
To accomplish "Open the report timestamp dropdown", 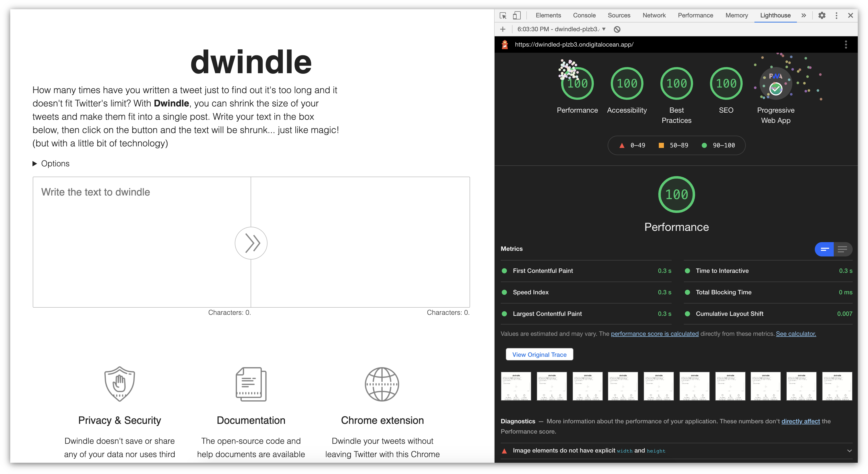I will pos(561,29).
